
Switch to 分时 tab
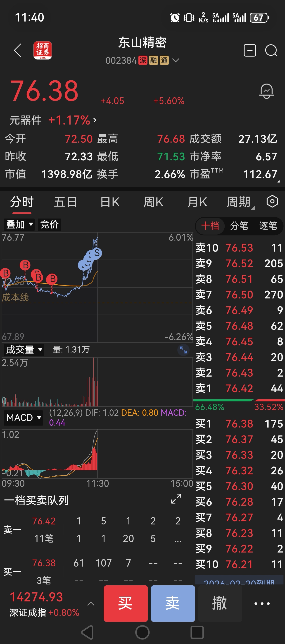click(22, 202)
